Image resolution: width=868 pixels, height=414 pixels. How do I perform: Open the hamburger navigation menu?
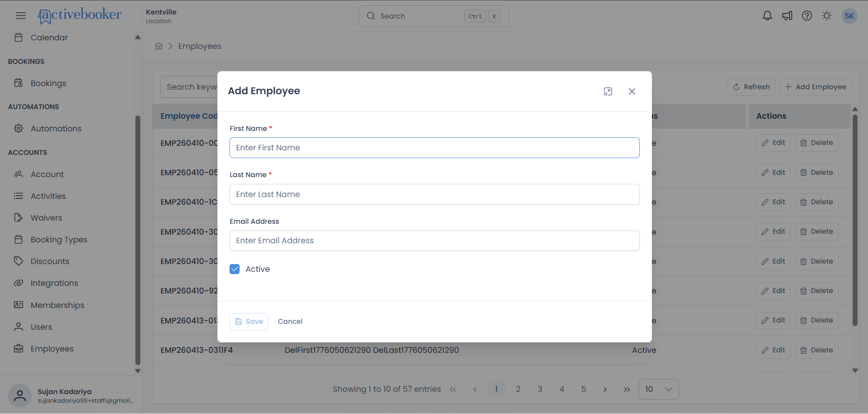(21, 16)
